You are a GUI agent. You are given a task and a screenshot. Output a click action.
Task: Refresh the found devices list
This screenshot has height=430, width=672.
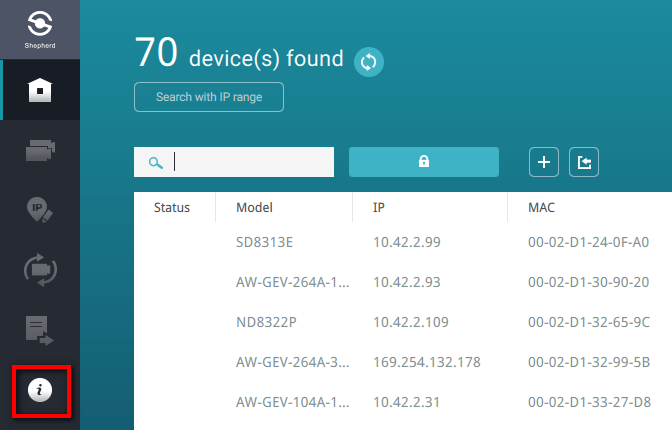click(369, 62)
